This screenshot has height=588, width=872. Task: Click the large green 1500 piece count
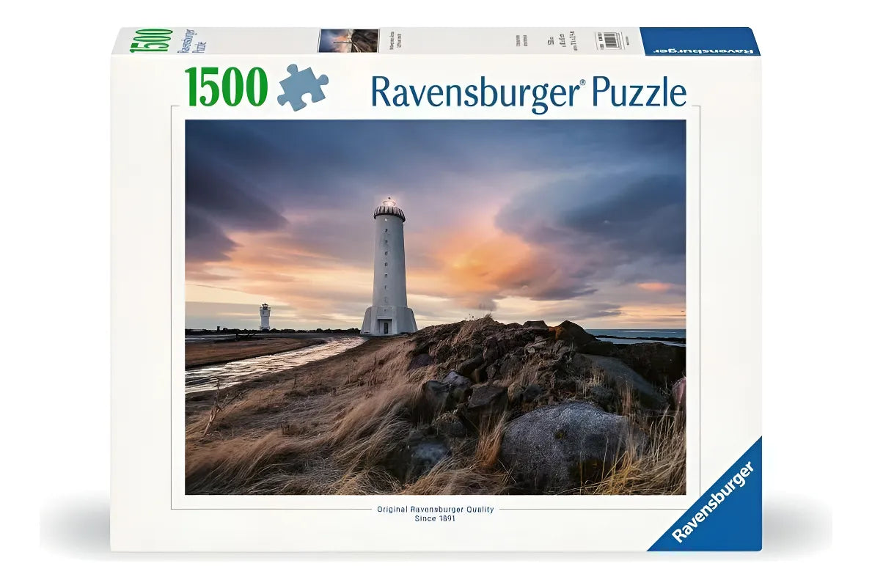pos(226,87)
